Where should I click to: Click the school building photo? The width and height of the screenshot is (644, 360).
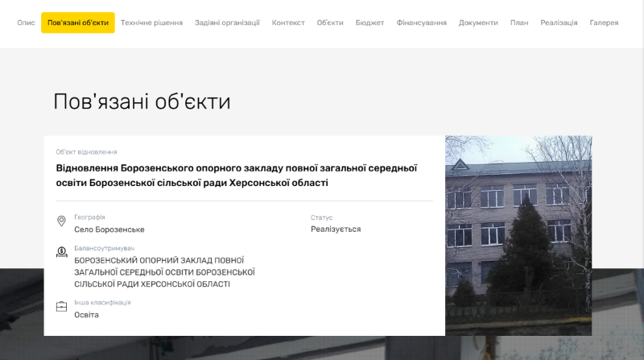518,234
